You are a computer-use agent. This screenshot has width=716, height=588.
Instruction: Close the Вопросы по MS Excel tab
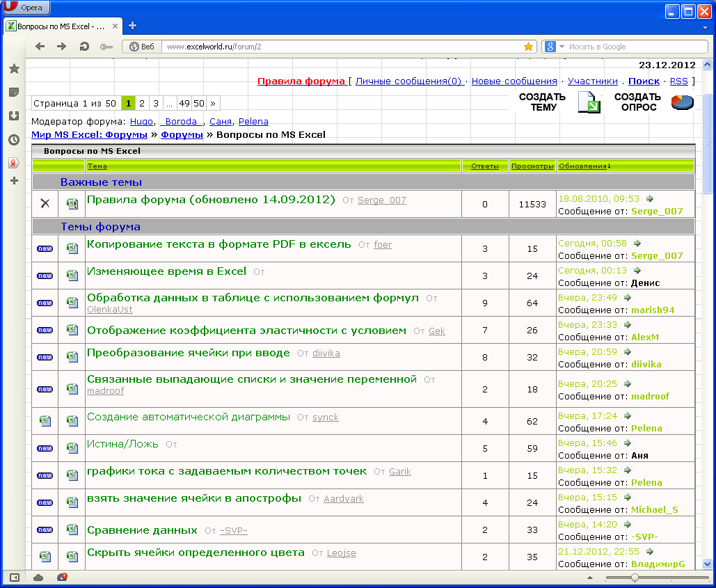tap(115, 26)
